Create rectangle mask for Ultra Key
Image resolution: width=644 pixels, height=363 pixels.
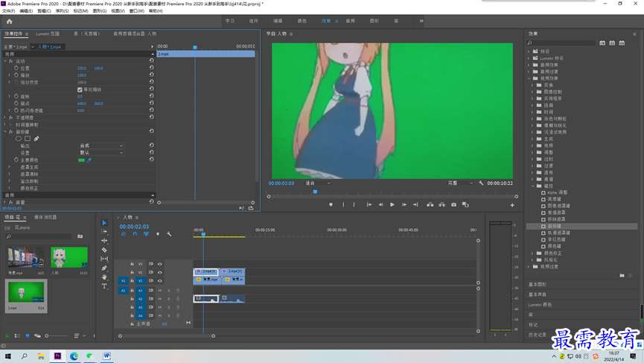point(28,139)
